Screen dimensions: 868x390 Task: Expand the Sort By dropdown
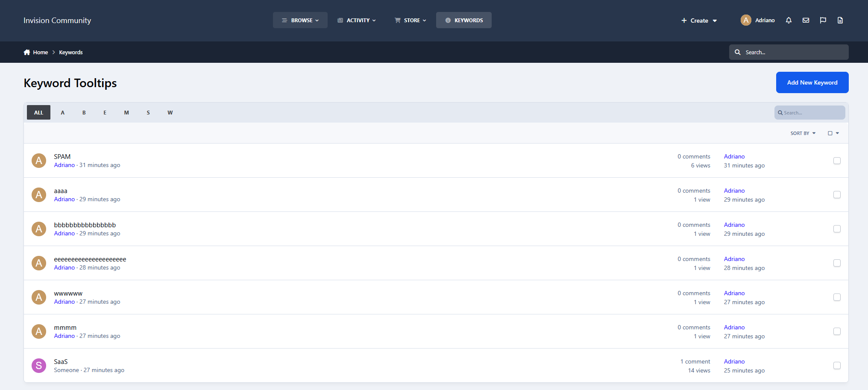[x=803, y=133]
